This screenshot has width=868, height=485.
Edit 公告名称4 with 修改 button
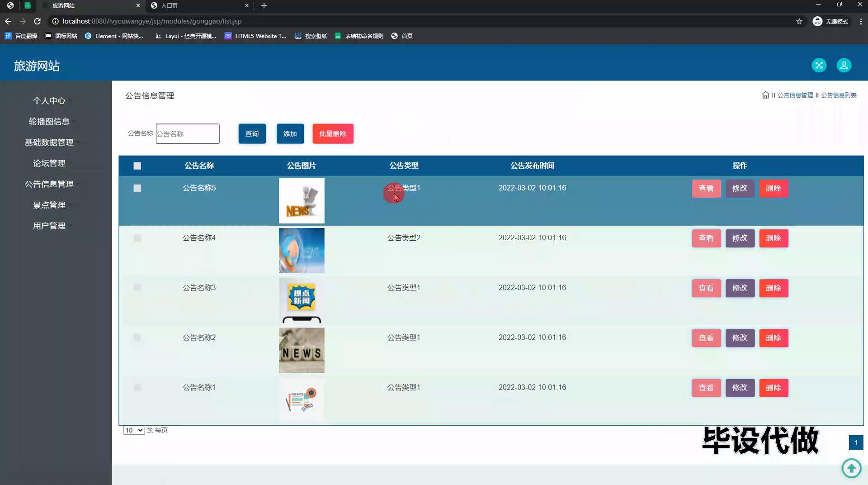coord(740,238)
